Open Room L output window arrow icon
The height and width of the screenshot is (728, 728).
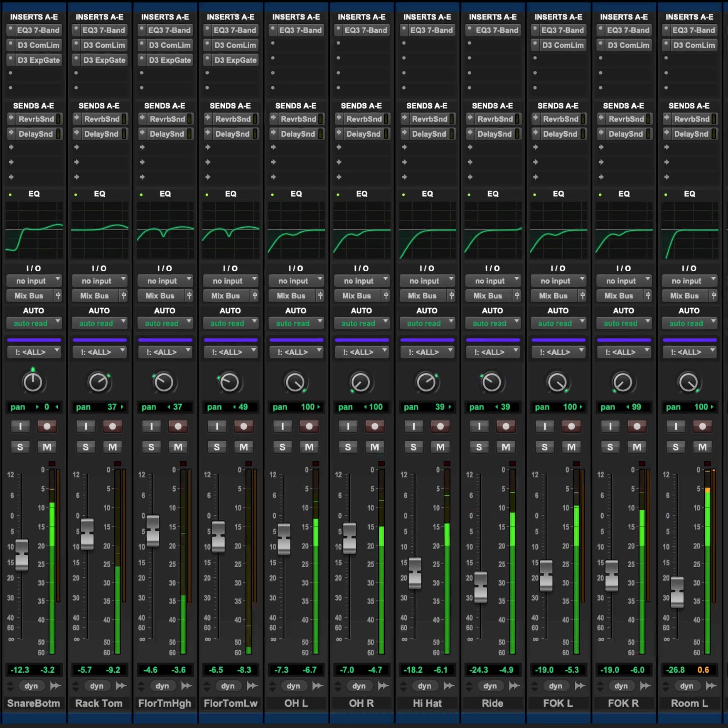(x=711, y=686)
